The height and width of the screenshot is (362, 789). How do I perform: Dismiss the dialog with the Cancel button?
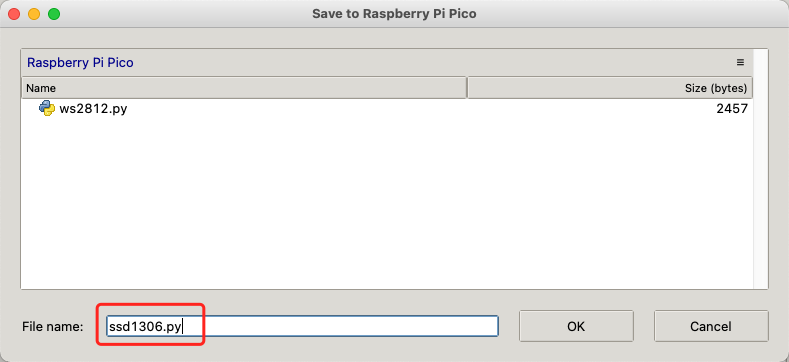pyautogui.click(x=711, y=326)
